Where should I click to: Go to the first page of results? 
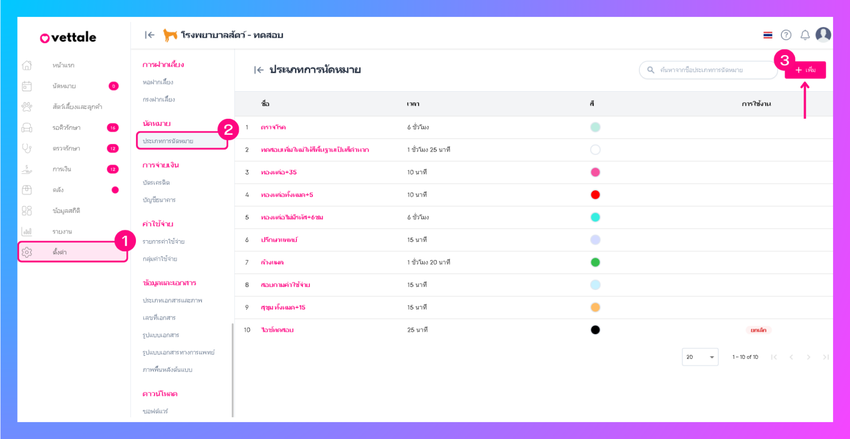point(774,357)
